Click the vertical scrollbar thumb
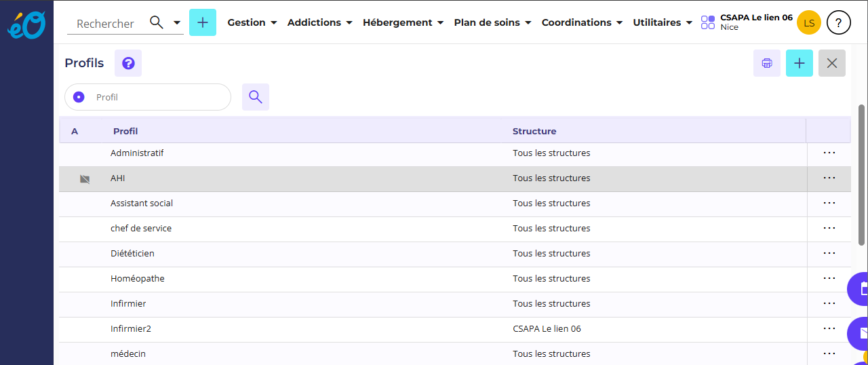 862,174
